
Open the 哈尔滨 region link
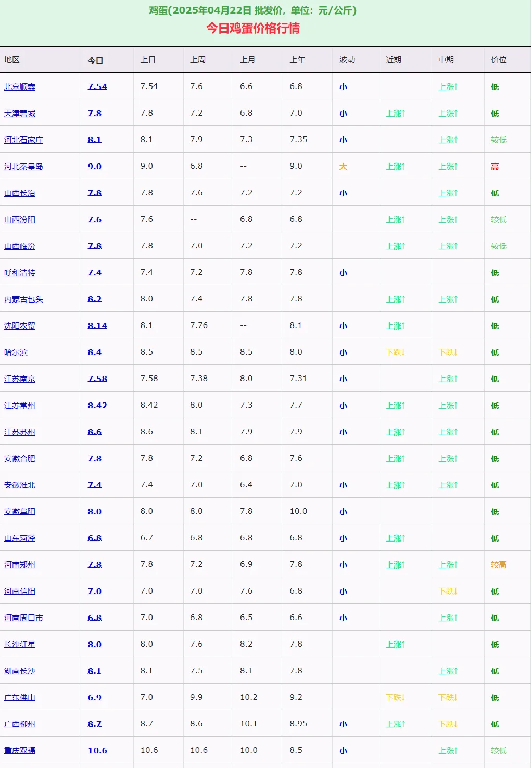(x=16, y=352)
